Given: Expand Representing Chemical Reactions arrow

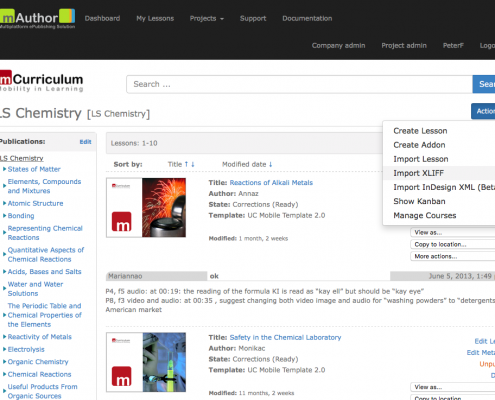Looking at the screenshot, I should [x=4, y=233].
